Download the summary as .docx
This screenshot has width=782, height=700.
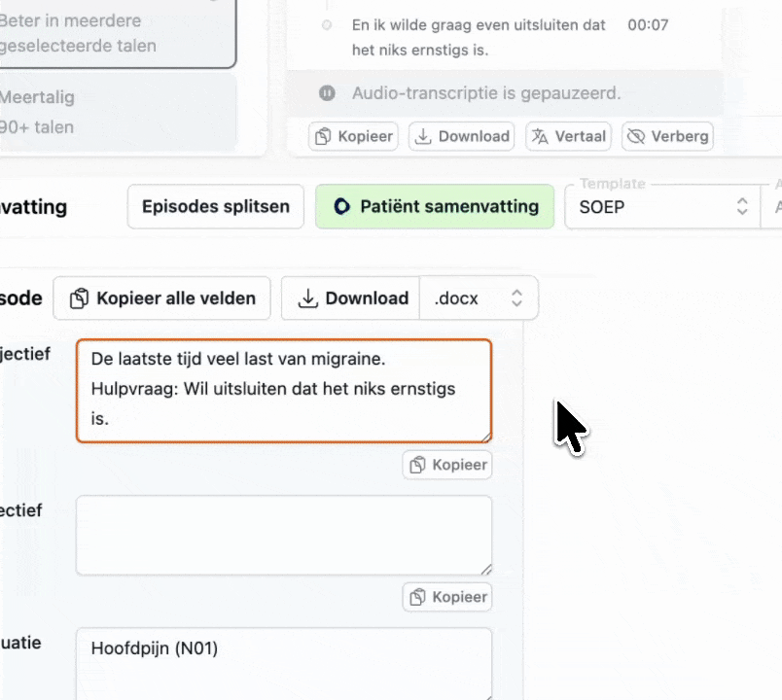(349, 298)
